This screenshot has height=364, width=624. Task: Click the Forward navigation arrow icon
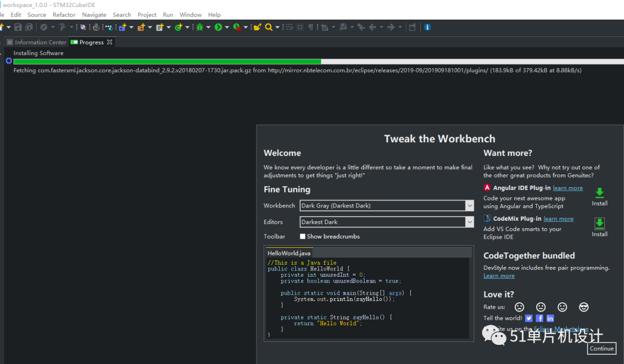coord(391,27)
